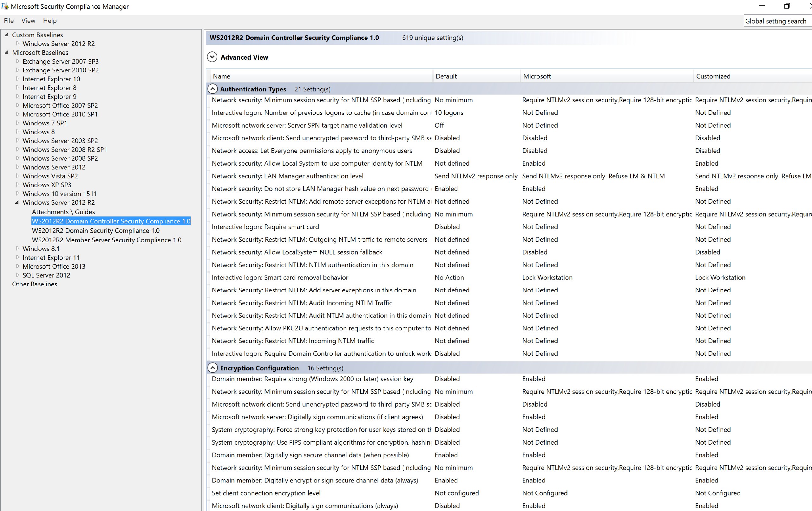The height and width of the screenshot is (511, 812).
Task: Collapse the Microsoft Baselines tree node
Action: point(6,52)
